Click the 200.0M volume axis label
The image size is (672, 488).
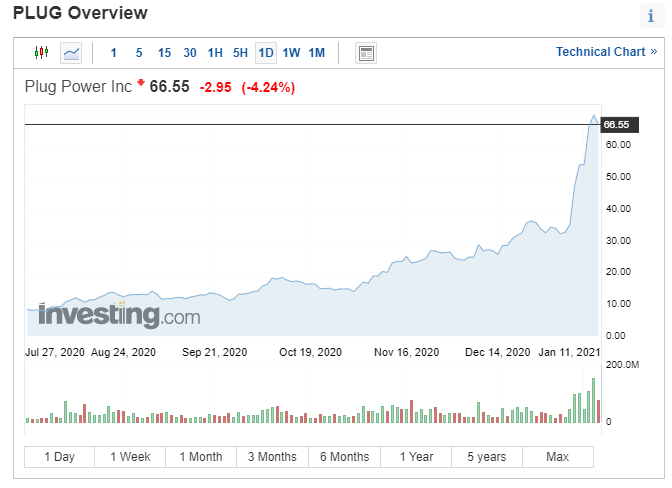[622, 365]
